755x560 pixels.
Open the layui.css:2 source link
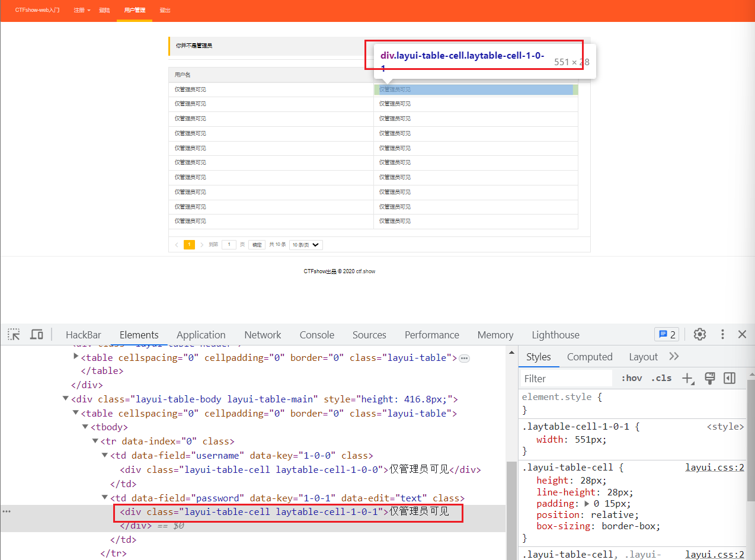[714, 468]
